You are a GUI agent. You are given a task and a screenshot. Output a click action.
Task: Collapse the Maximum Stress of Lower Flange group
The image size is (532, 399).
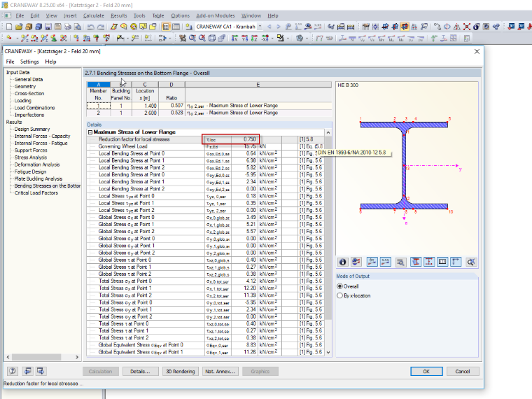(x=90, y=132)
